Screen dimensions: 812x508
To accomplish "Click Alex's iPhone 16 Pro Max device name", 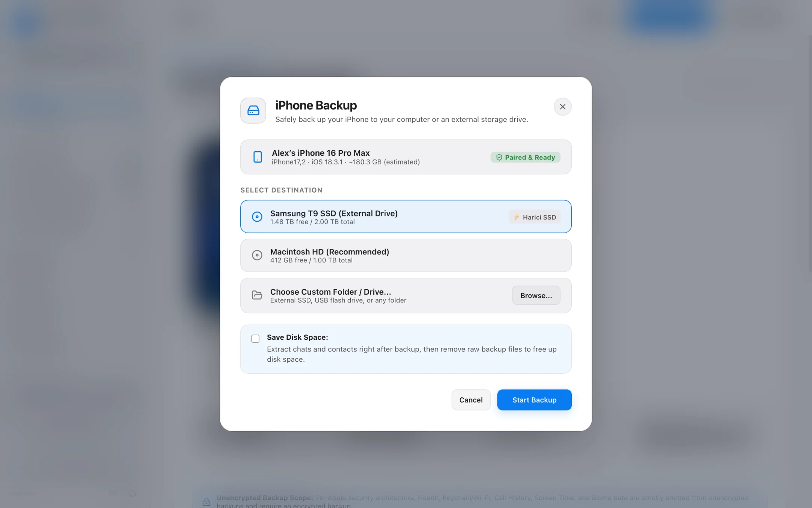I will [321, 153].
